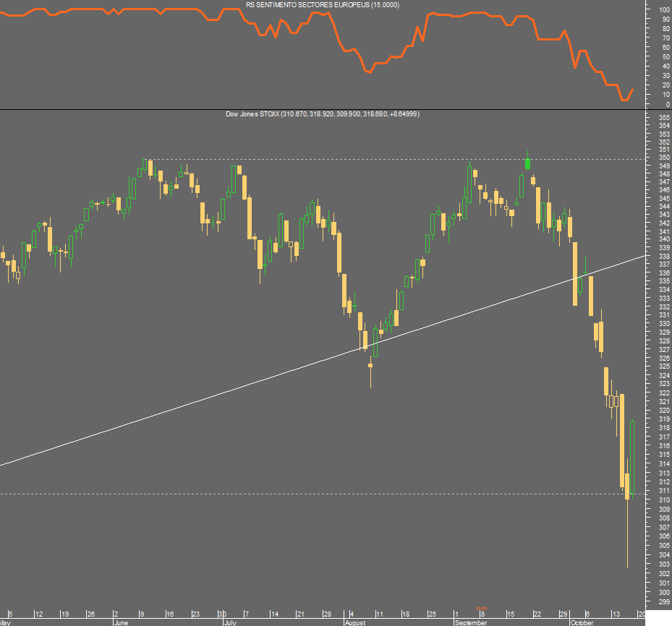Click the 100 level on sentiment indicator axis
Image resolution: width=672 pixels, height=626 pixels.
pos(664,9)
